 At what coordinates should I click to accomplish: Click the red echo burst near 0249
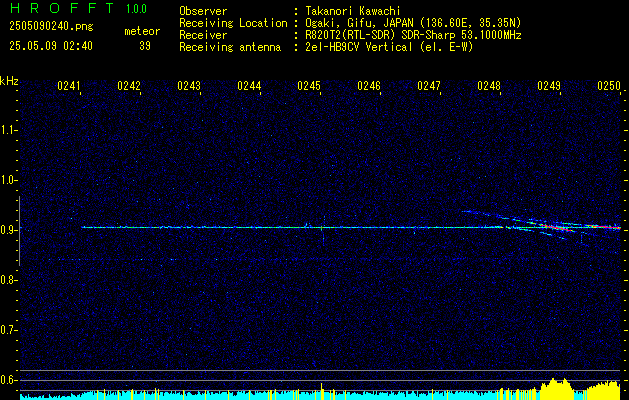558,228
